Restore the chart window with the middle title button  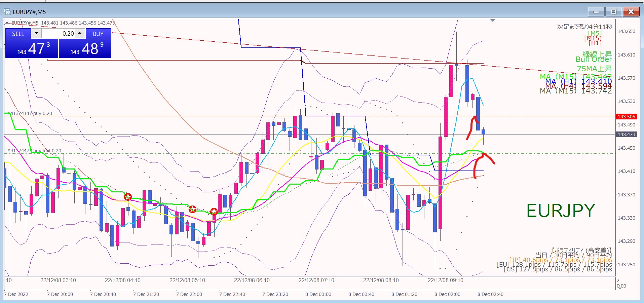(613, 12)
